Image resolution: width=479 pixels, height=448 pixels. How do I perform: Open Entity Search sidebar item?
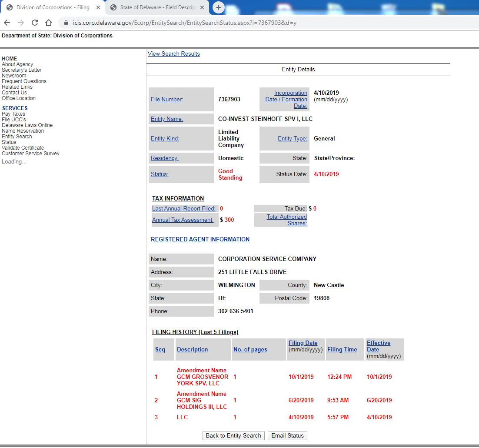pos(17,136)
